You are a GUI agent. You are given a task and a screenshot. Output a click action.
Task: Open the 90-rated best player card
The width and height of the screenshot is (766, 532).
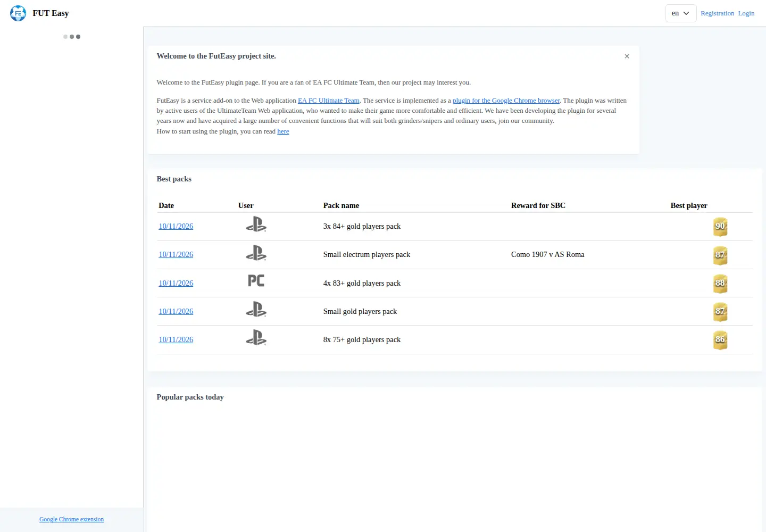[x=720, y=227]
